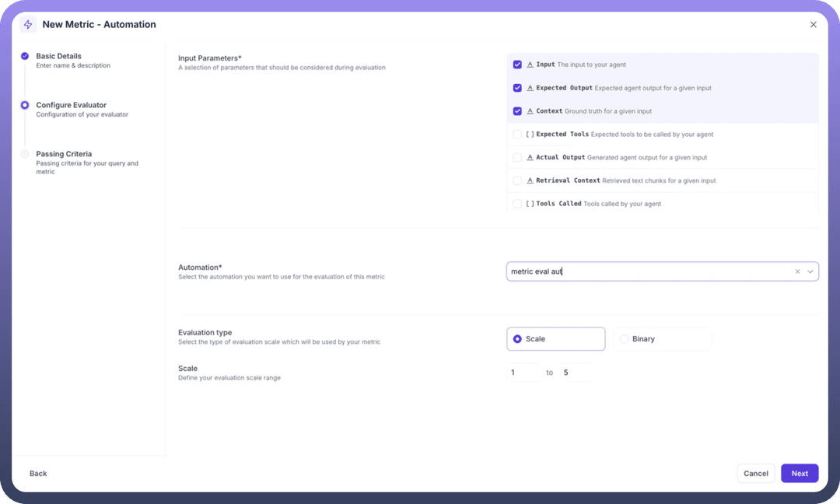Screen dimensions: 840x504
Task: Clear the Automation selection with X icon
Action: click(797, 271)
